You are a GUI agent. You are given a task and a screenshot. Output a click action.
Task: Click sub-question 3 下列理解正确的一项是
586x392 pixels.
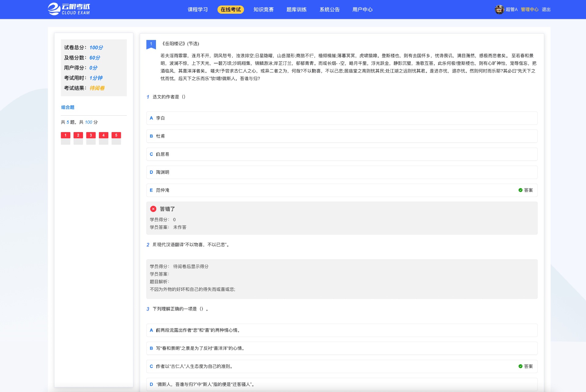(x=180, y=309)
